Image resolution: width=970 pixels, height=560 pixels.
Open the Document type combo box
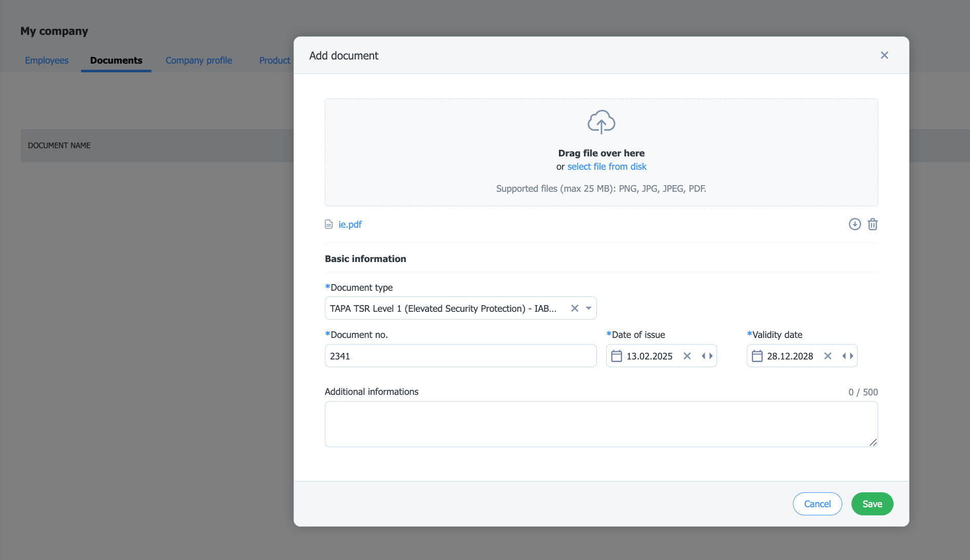460,308
